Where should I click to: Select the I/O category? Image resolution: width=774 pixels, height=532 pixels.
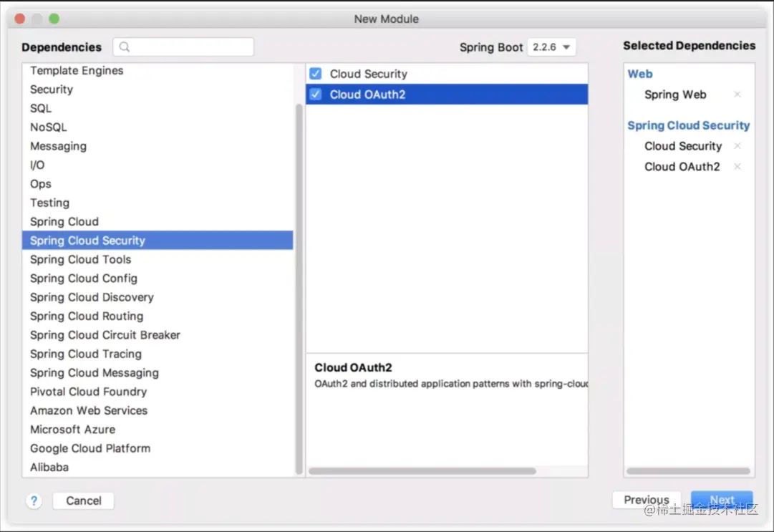(158, 165)
